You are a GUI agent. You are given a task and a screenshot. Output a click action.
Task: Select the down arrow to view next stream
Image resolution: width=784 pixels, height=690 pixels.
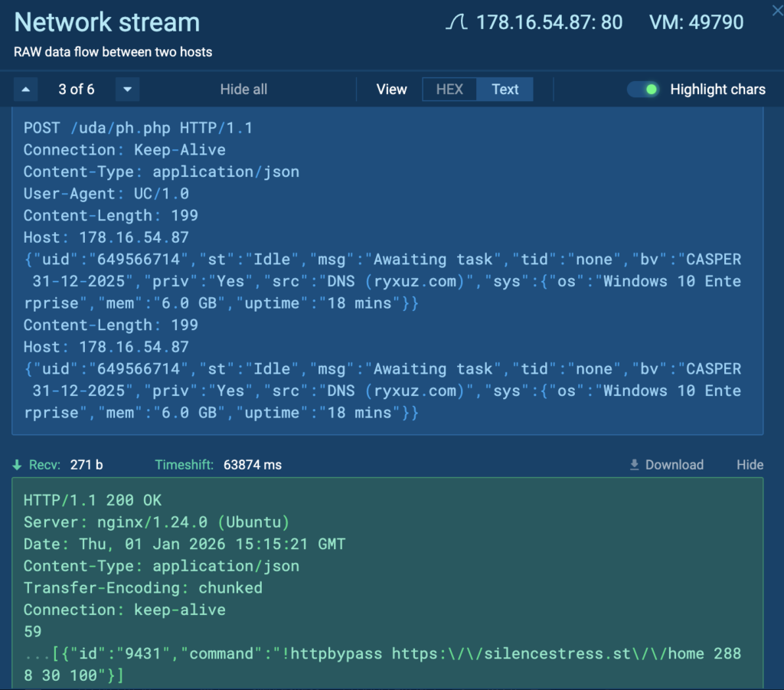point(127,89)
